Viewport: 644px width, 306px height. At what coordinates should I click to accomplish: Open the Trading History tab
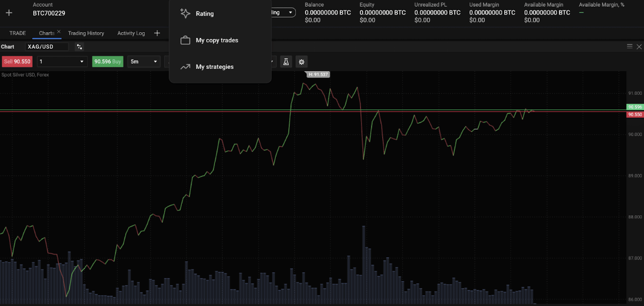point(86,33)
